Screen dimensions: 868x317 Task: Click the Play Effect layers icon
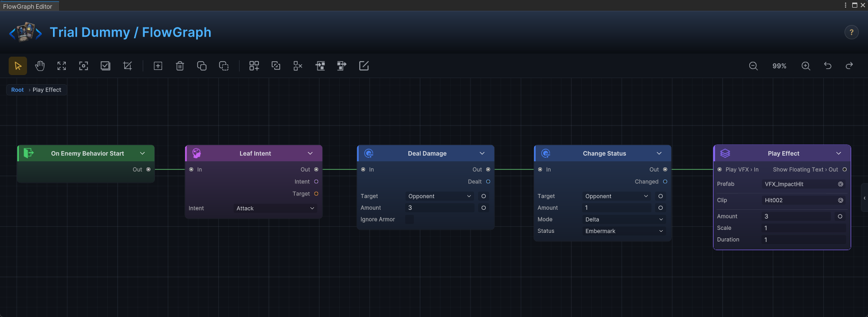click(725, 153)
